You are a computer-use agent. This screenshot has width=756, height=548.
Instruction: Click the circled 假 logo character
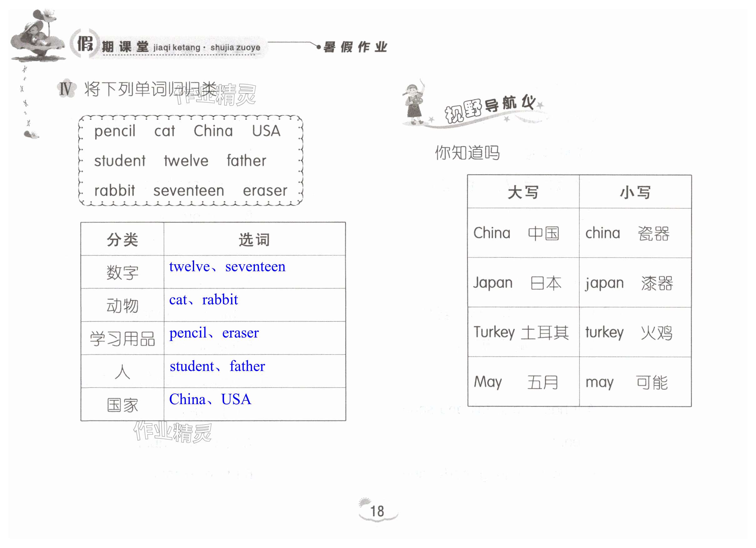click(85, 44)
